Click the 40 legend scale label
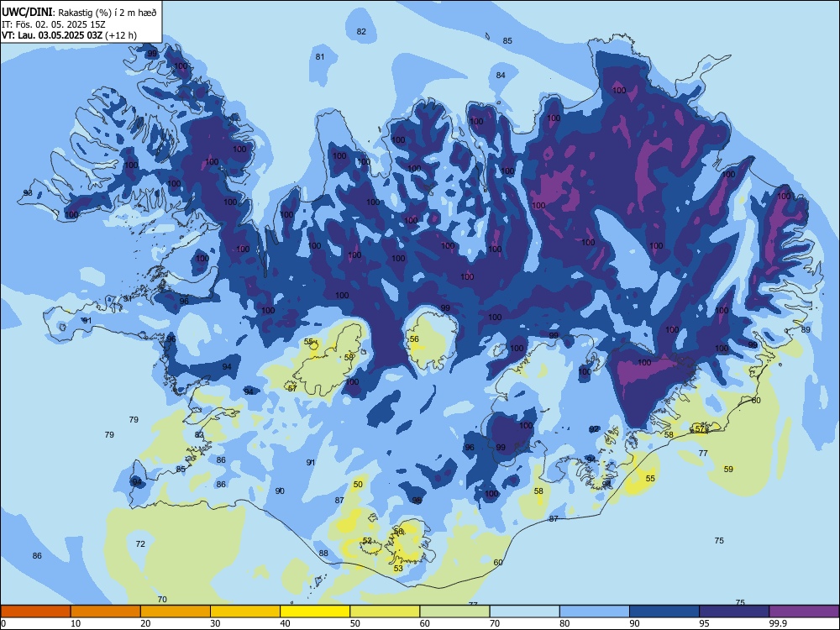This screenshot has height=630, width=840. [x=285, y=623]
